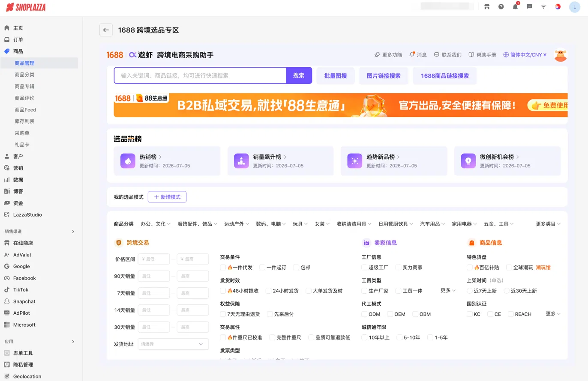Click the 图片链接搜索 button
The image size is (588, 381).
(x=384, y=76)
